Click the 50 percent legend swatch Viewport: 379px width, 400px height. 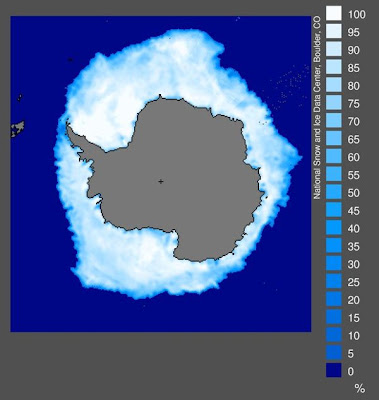pos(334,192)
